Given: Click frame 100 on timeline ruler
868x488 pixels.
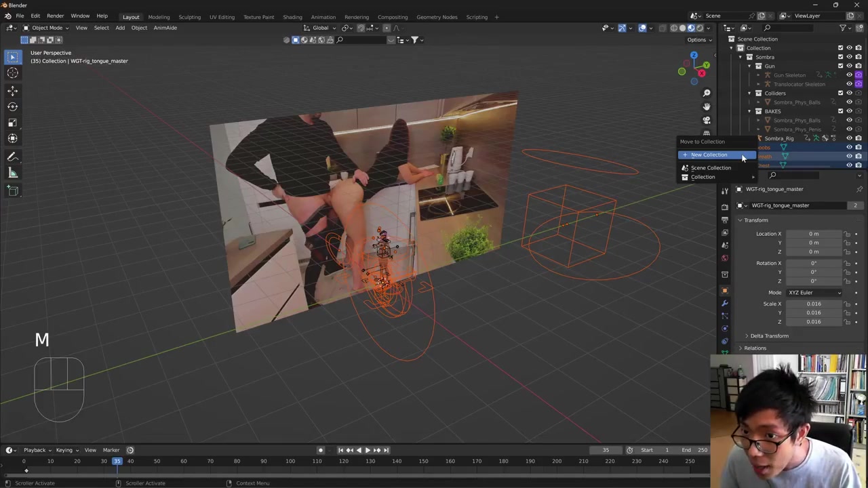Looking at the screenshot, I should 290,462.
